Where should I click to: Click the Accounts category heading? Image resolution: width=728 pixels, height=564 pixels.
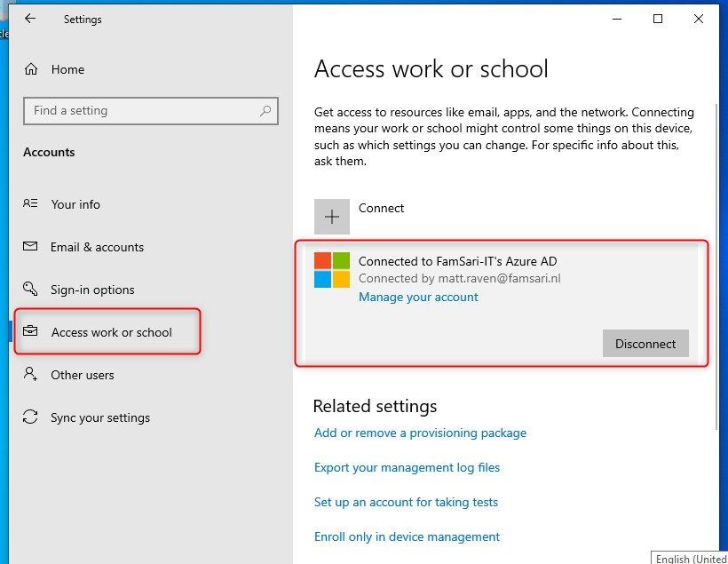(x=49, y=152)
